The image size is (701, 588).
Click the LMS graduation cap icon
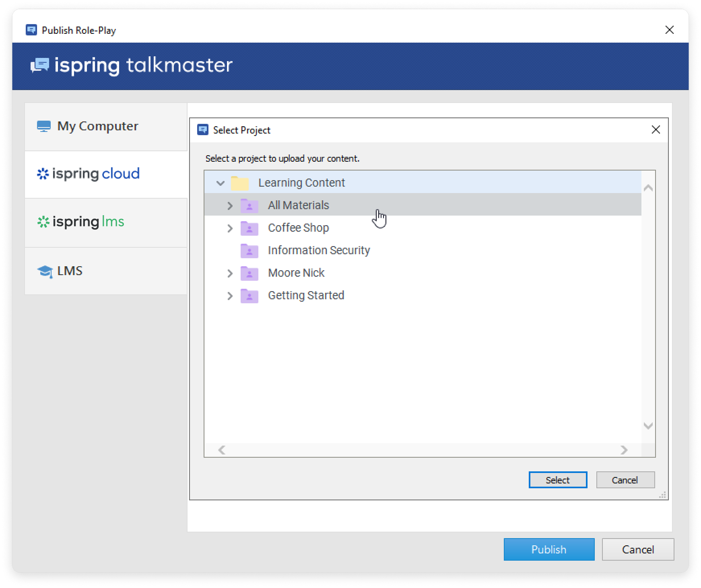click(x=45, y=271)
